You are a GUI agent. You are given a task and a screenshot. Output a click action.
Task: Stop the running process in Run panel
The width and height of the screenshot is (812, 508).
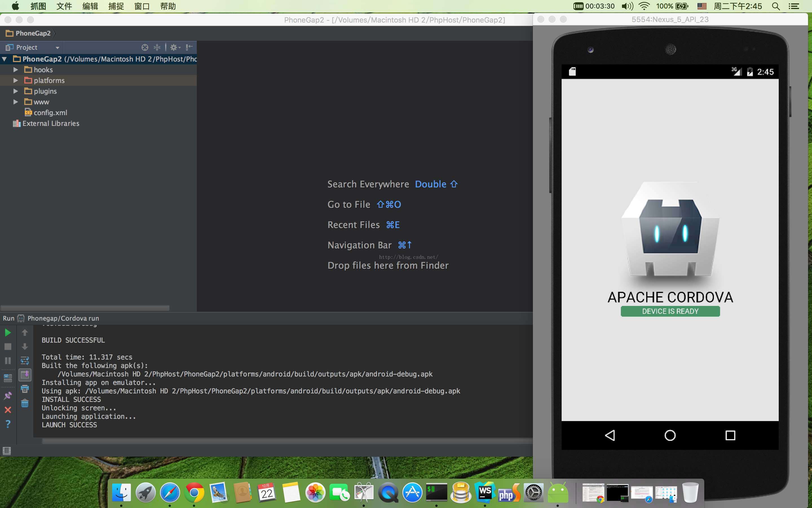(x=8, y=346)
